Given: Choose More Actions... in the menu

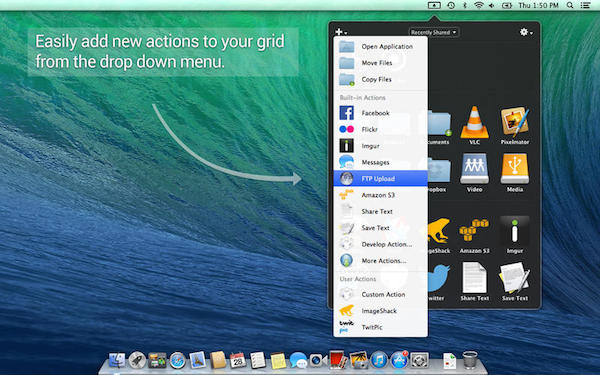Looking at the screenshot, I should pos(380,261).
